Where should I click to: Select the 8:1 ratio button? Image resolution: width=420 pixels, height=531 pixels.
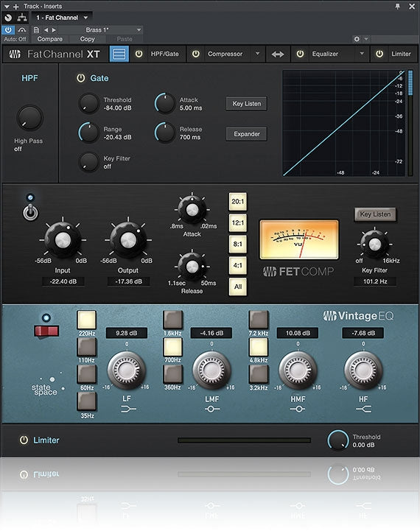238,245
